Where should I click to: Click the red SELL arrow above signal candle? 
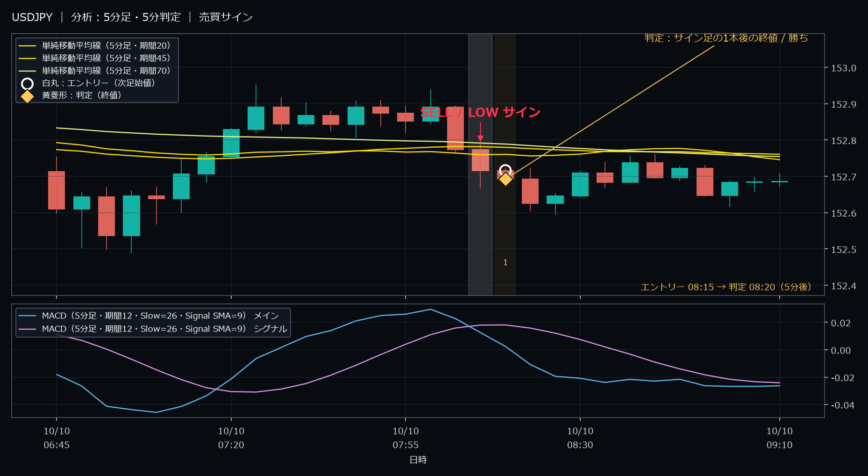(x=480, y=132)
